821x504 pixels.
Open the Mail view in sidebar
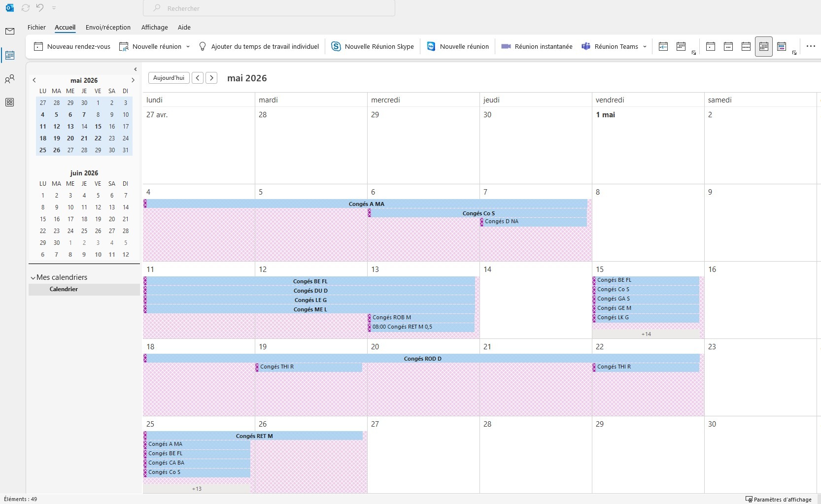tap(9, 32)
